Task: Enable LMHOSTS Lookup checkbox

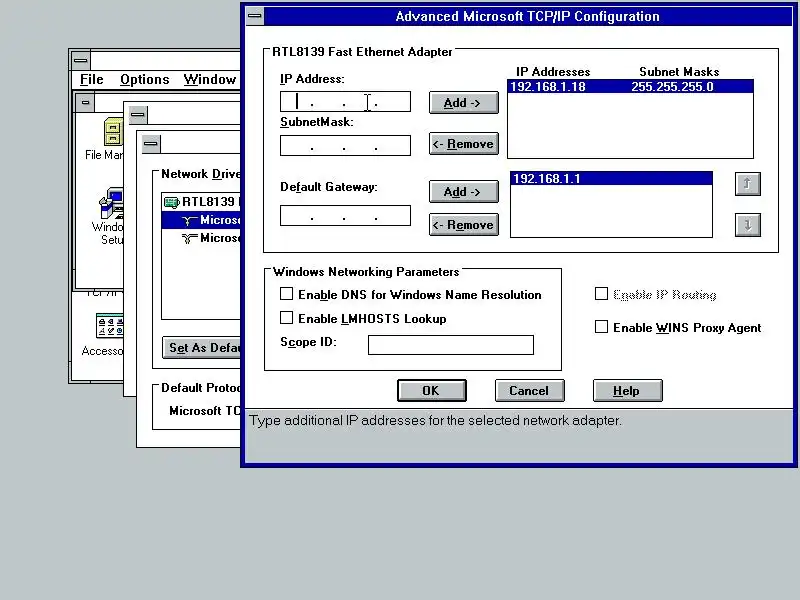Action: 286,318
